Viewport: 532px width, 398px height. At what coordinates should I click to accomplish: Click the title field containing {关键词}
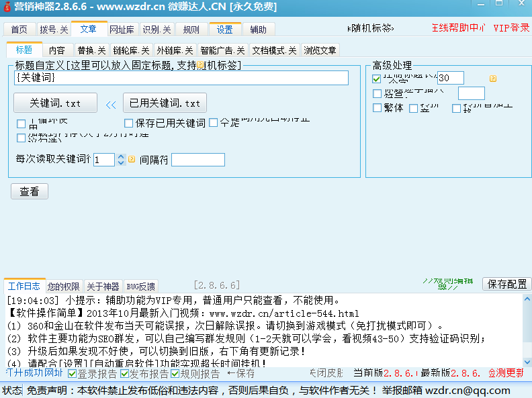point(181,78)
